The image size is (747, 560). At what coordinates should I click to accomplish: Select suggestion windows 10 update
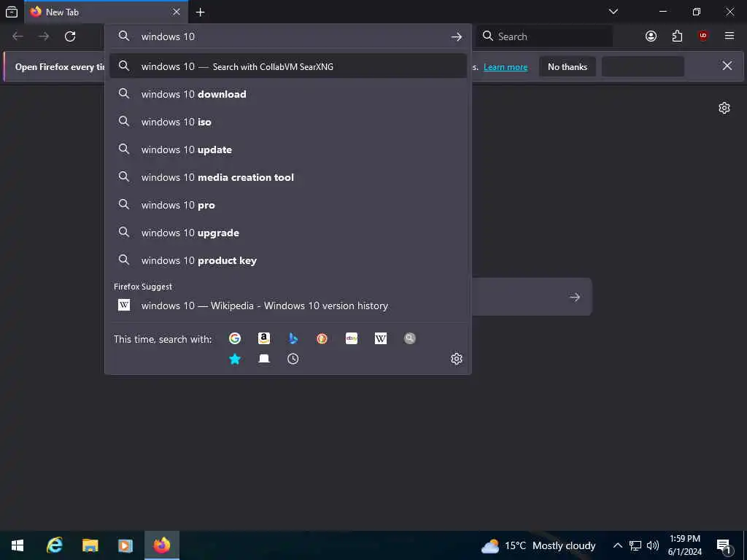tap(287, 149)
